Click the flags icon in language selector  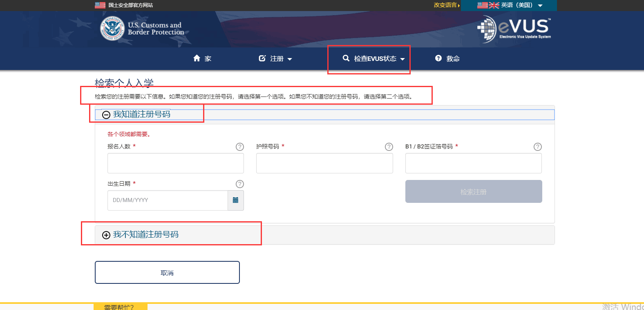(488, 5)
